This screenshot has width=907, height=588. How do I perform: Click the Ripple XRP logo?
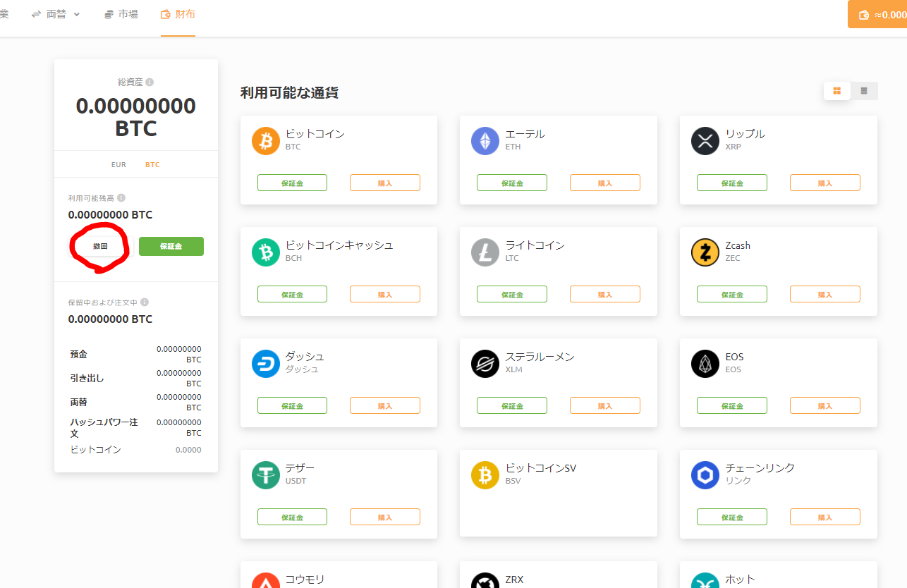(705, 140)
